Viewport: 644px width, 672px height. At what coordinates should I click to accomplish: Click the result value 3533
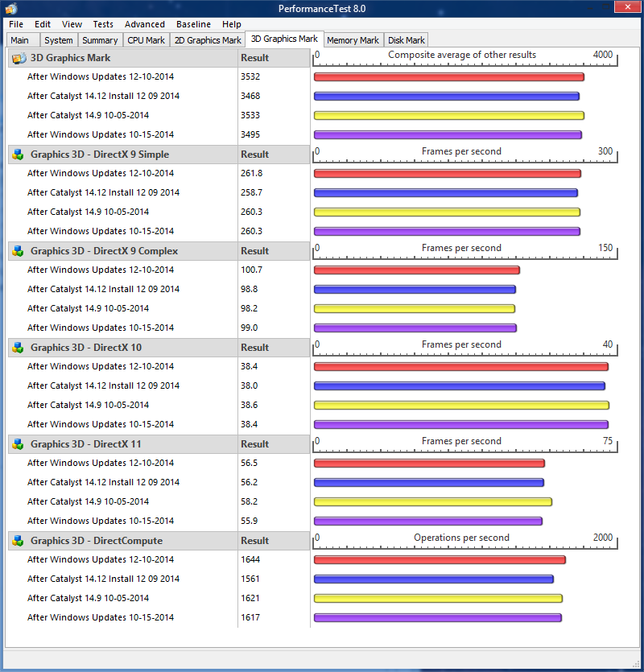click(250, 115)
